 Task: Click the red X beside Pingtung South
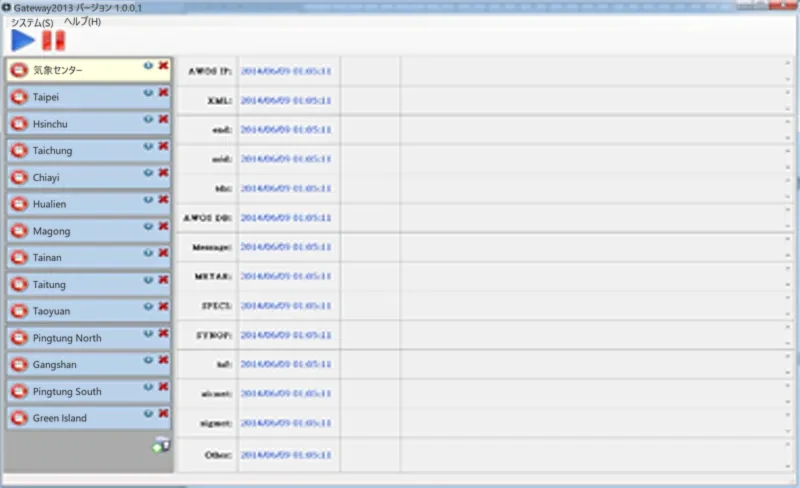pos(163,386)
